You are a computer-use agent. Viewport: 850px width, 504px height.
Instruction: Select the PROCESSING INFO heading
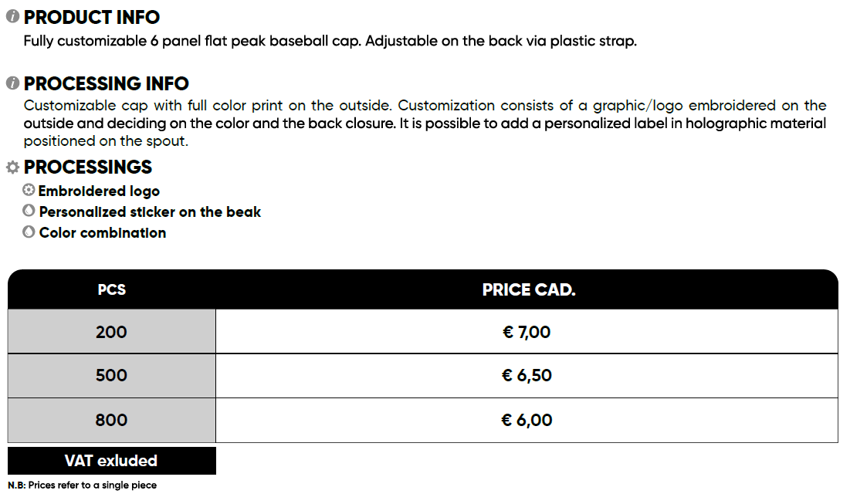click(107, 83)
